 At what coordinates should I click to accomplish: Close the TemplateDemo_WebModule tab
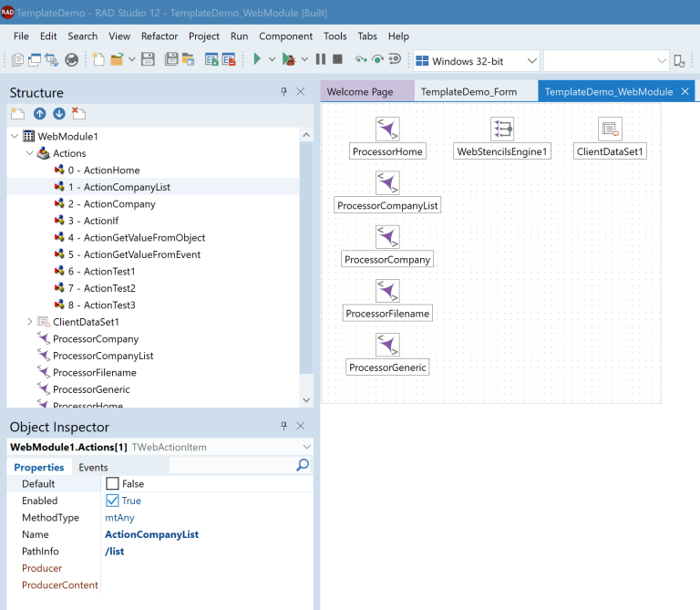pos(685,91)
